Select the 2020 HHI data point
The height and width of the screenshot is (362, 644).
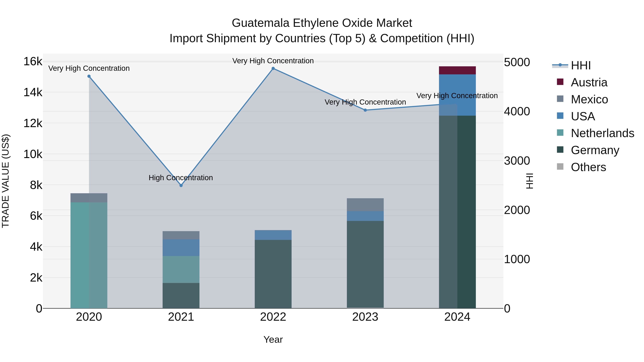click(x=89, y=76)
